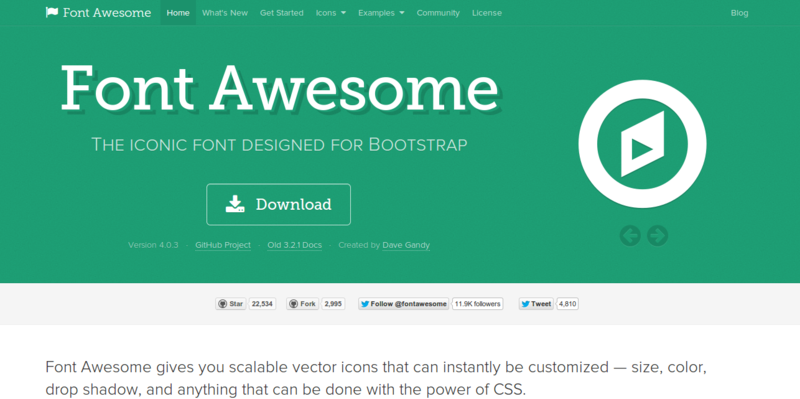This screenshot has width=800, height=399.
Task: View the 4,810 tweet count
Action: tap(567, 304)
